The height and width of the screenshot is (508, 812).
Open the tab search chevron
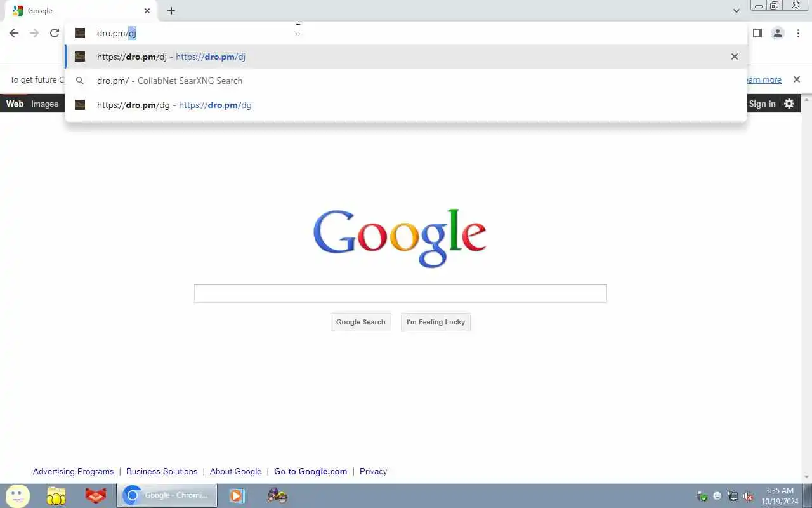(x=736, y=11)
